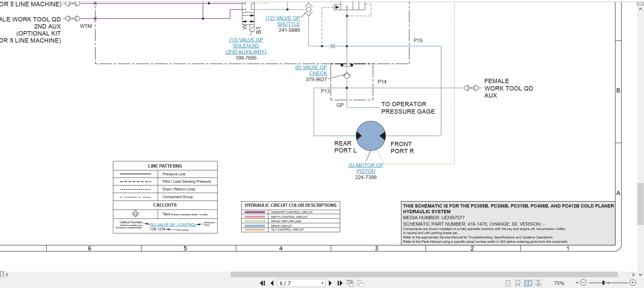The image size is (644, 288).
Task: Click the vertical scrollbar thumb
Action: (x=641, y=204)
